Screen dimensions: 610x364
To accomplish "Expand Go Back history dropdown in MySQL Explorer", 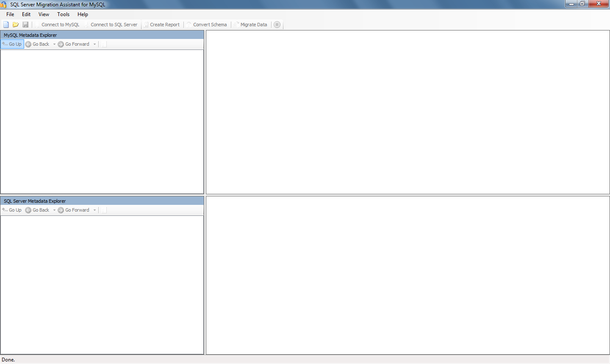I will 54,44.
